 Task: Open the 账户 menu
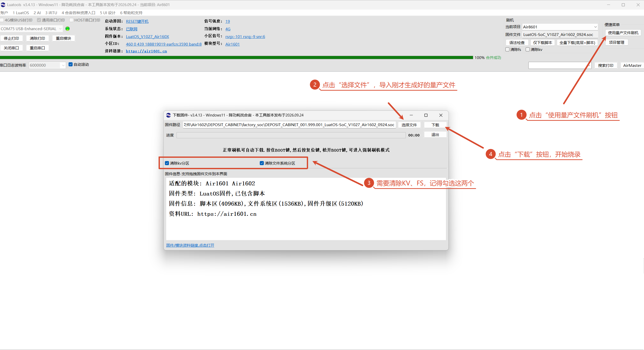4,13
